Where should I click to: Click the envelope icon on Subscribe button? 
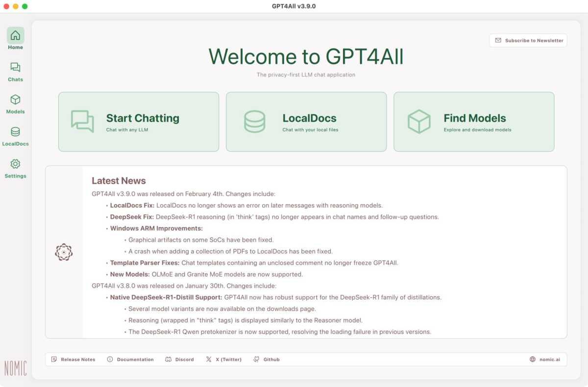tap(498, 40)
